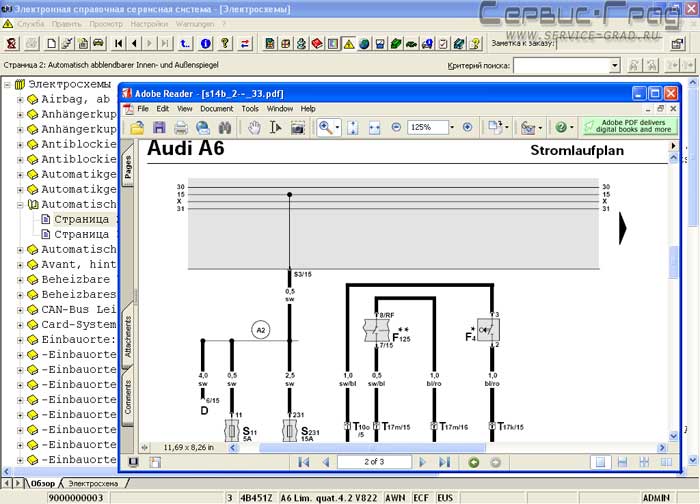The image size is (700, 504).
Task: Select continuous facing layout button
Action: [644, 462]
